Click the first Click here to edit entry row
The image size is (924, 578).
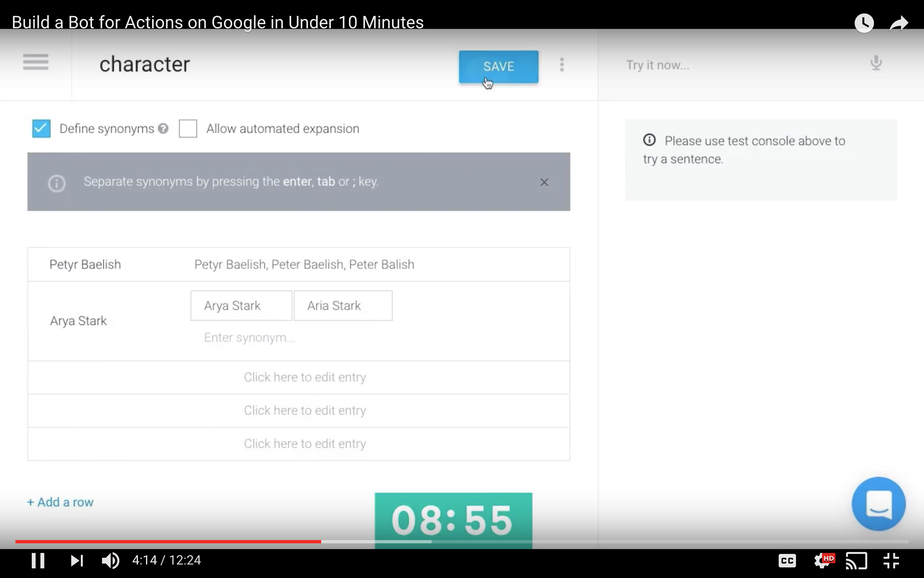299,377
